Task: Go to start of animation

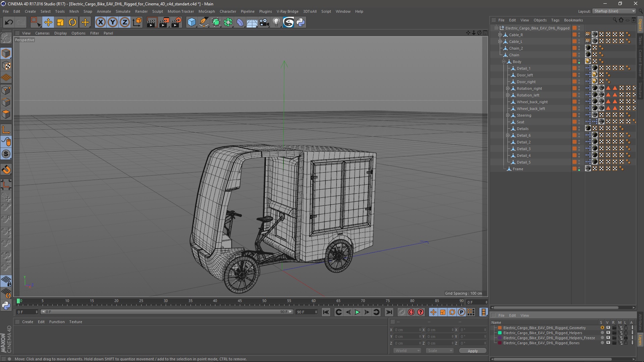Action: pos(326,312)
